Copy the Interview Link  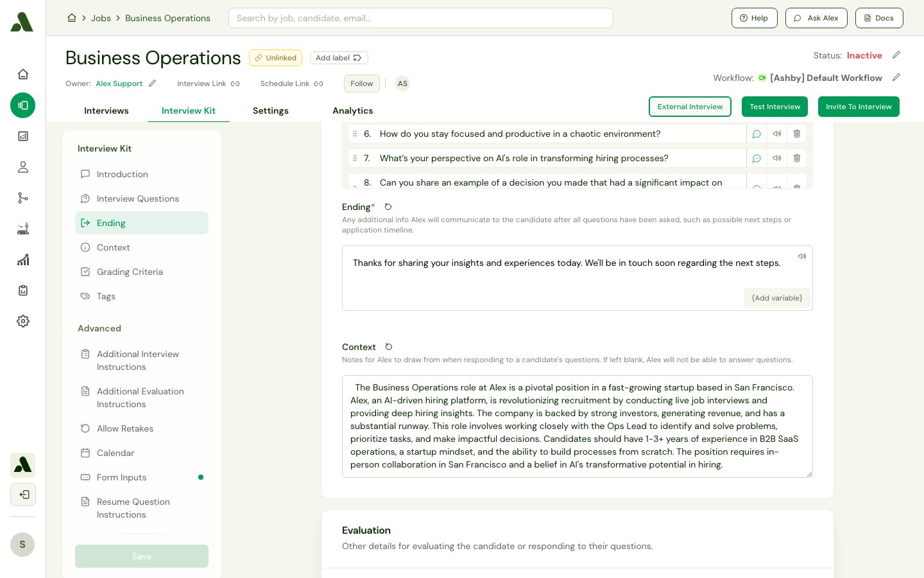[209, 83]
